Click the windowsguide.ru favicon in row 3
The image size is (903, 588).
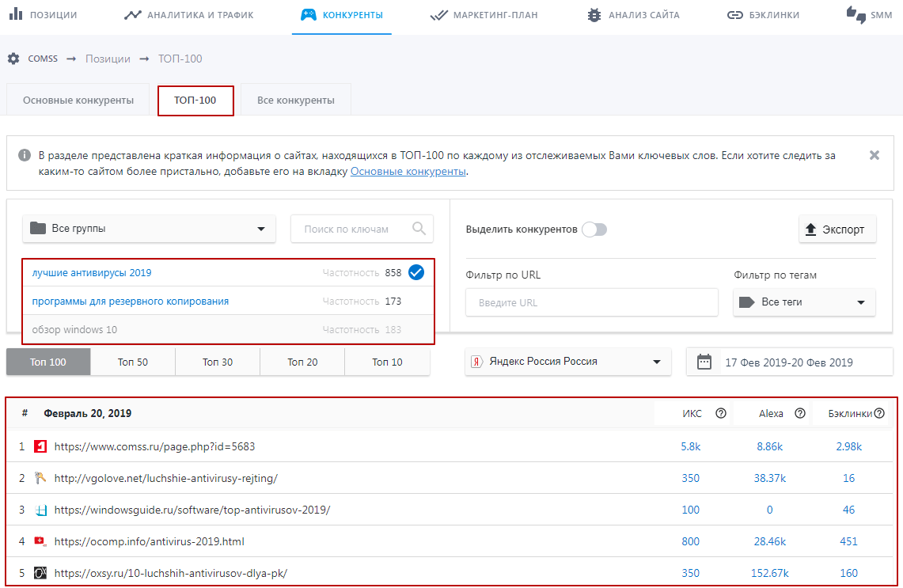click(x=40, y=510)
